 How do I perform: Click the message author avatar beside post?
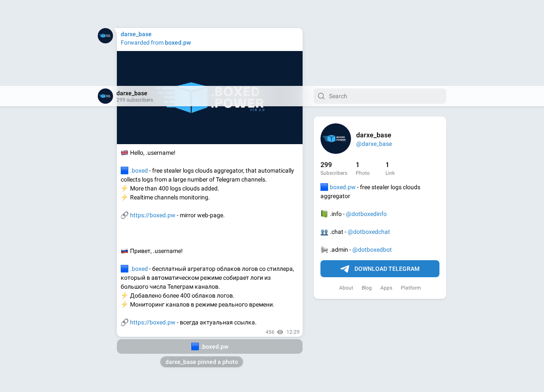pos(105,36)
